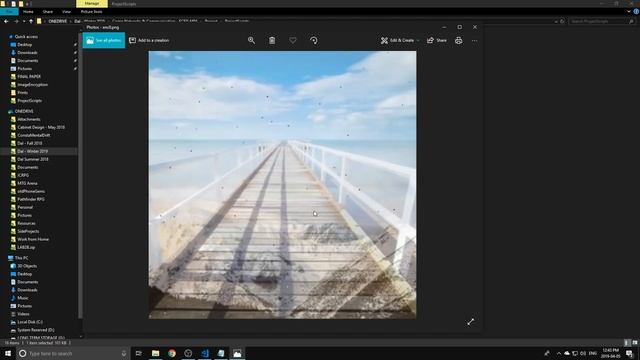
Task: Switch to large icons view in status bar
Action: tap(635, 343)
